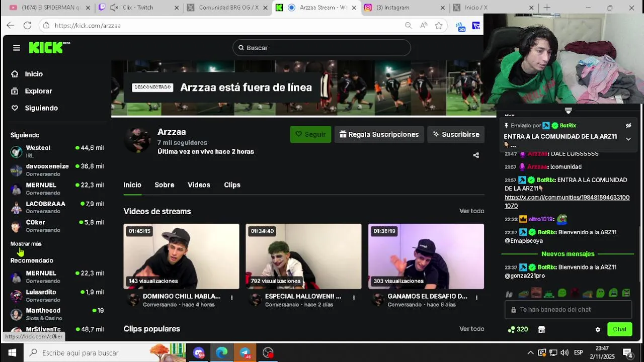Open Manthecod recommended channel
This screenshot has width=644, height=362.
point(57,314)
